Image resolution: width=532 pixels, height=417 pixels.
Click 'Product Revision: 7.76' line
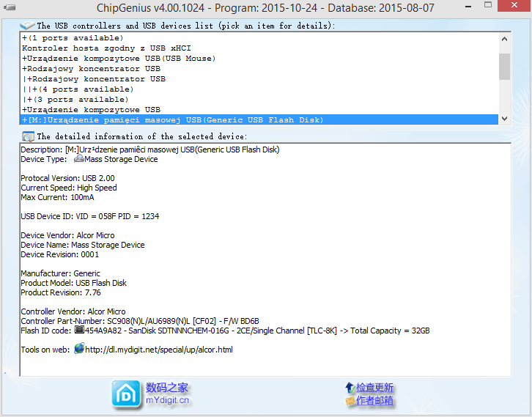[61, 292]
